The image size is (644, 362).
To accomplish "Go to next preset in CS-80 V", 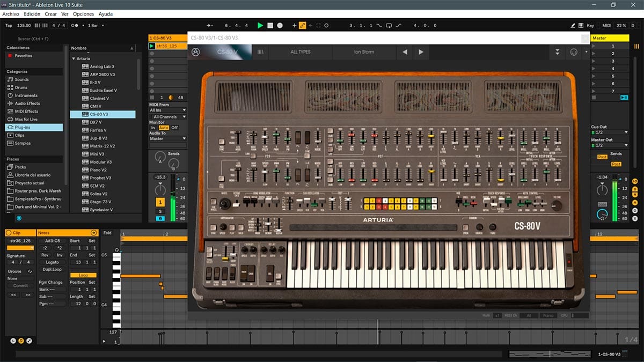I will [x=421, y=52].
